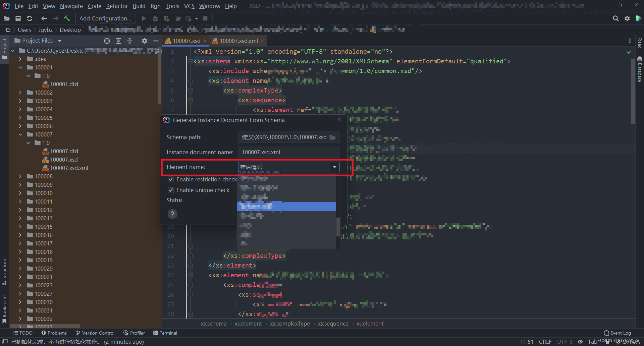Open the Database tool window
This screenshot has height=346, width=644.
[640, 69]
